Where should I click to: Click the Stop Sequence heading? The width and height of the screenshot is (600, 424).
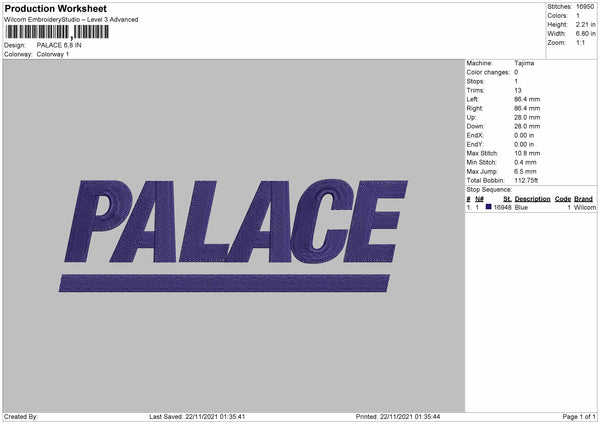coord(489,190)
